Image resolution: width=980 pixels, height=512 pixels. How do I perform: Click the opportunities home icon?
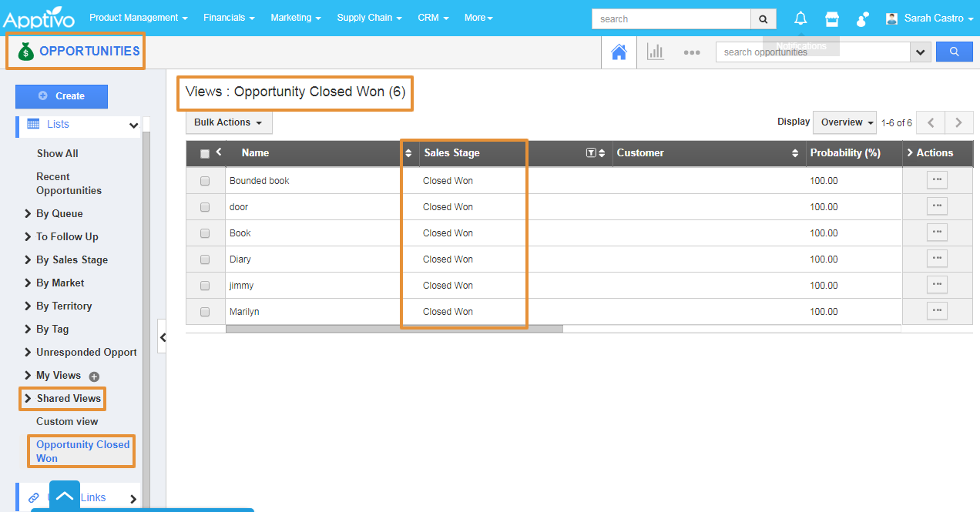click(x=619, y=52)
